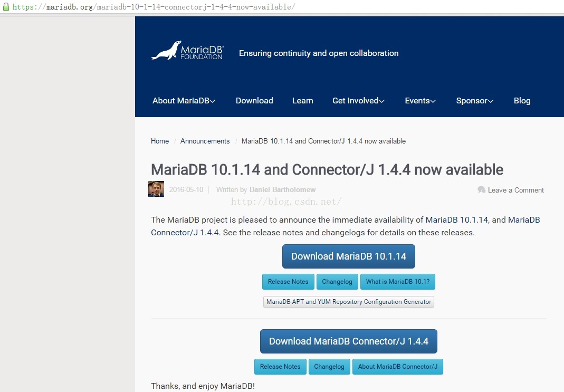Screen dimensions: 564x392
Task: Click the green padlock security icon
Action: [x=6, y=6]
